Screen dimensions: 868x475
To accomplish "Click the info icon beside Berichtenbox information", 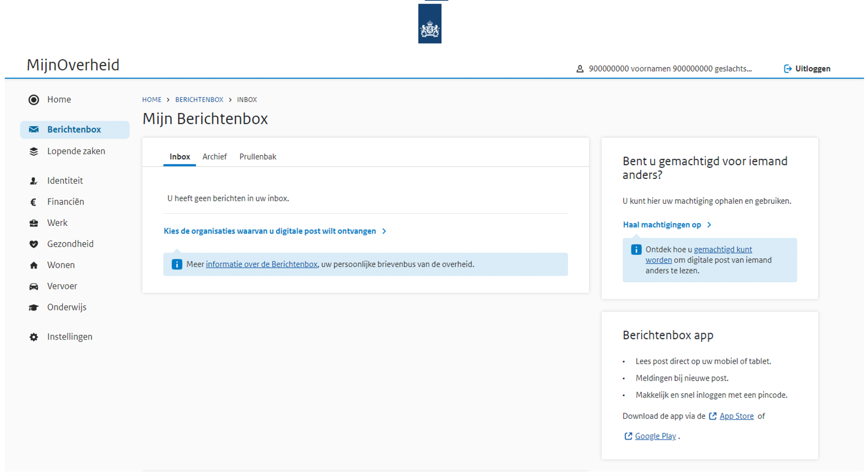I will click(x=177, y=264).
